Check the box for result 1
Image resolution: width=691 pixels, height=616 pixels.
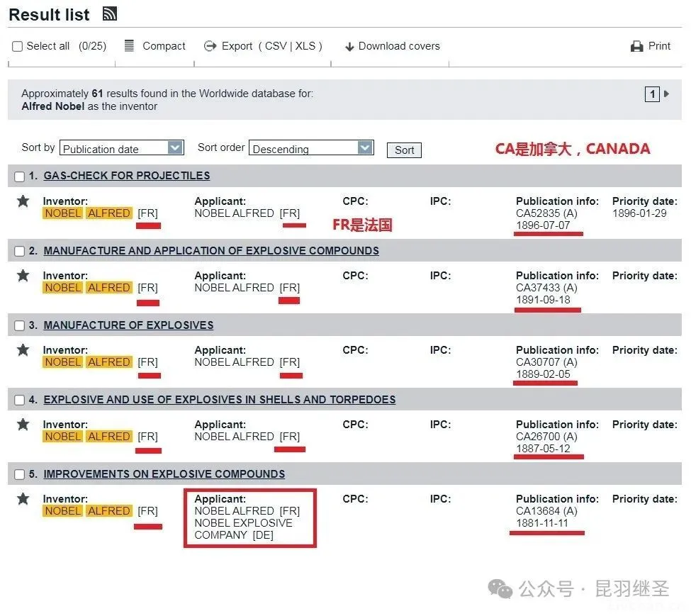point(19,177)
